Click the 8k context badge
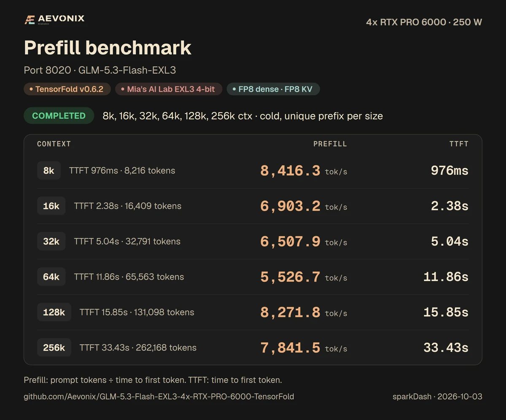The height and width of the screenshot is (420, 506). click(x=49, y=171)
